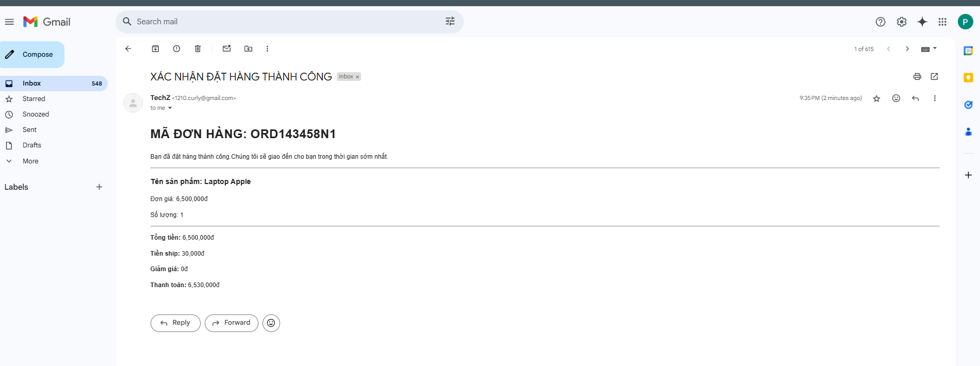Screen dimensions: 980x366
Task: Go back to the inbox arrow
Action: pyautogui.click(x=128, y=48)
